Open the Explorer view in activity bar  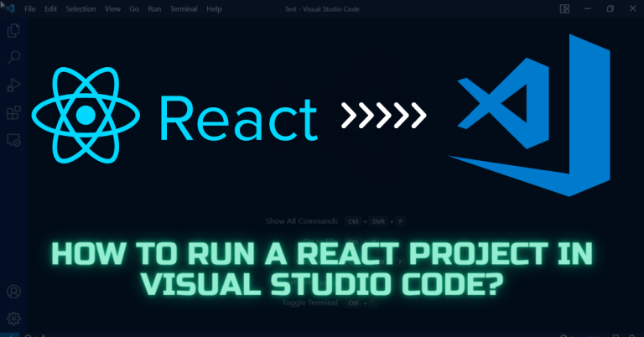[x=13, y=31]
